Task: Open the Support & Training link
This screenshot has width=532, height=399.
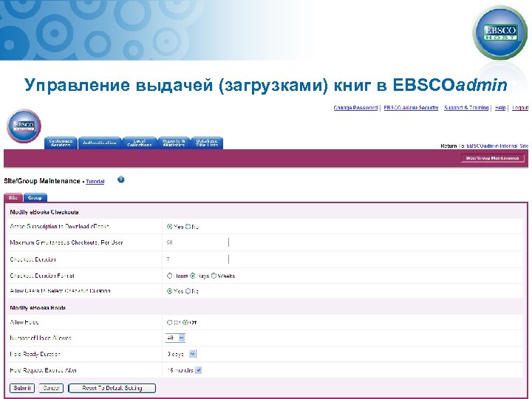Action: pyautogui.click(x=466, y=108)
